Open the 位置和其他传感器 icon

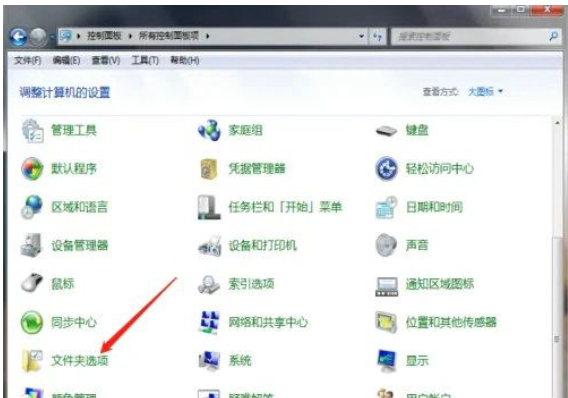coord(386,322)
